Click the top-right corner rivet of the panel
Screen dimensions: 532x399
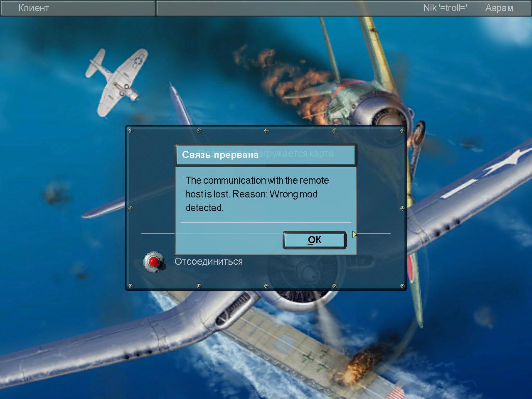[402, 131]
